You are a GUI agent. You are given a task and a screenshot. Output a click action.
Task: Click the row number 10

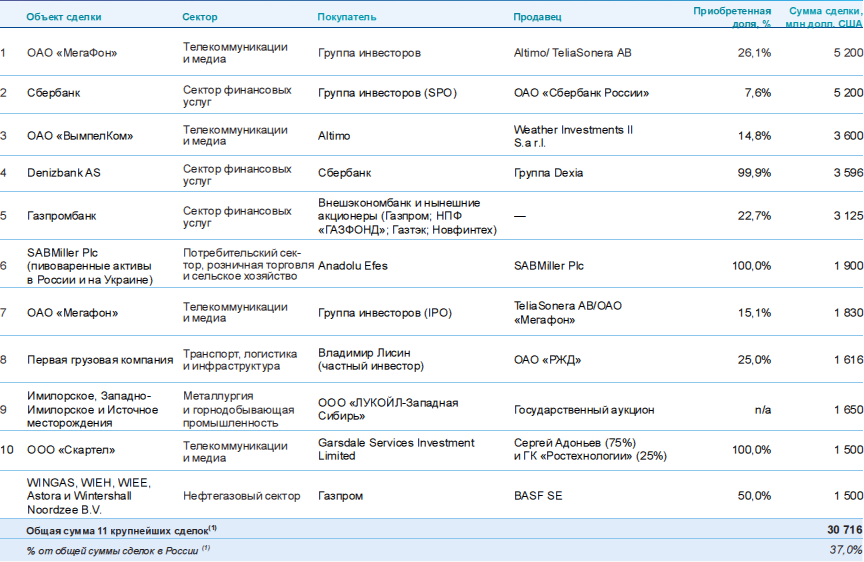[x=7, y=450]
